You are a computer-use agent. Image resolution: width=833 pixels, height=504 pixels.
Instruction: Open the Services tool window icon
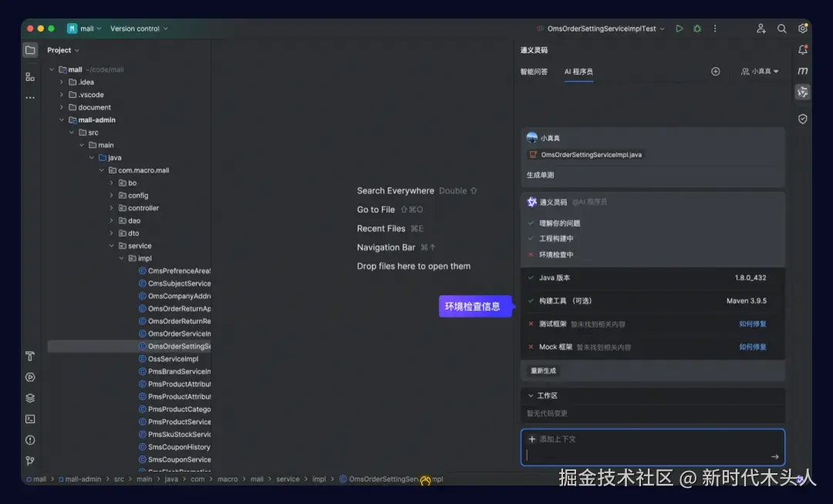tap(30, 377)
